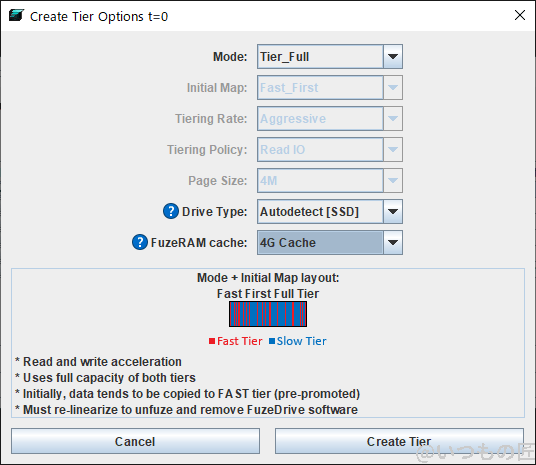Click the FuzeDrive app icon in title bar

(16, 16)
